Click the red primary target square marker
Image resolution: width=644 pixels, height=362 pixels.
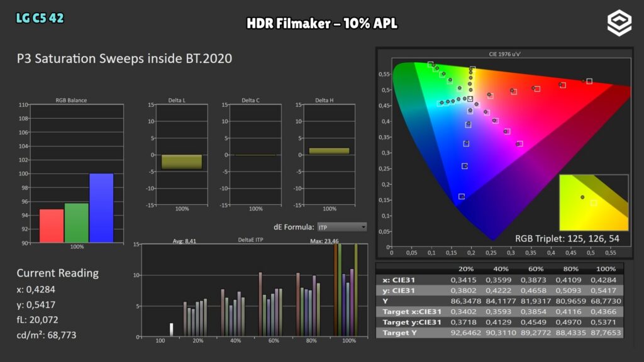pos(589,81)
